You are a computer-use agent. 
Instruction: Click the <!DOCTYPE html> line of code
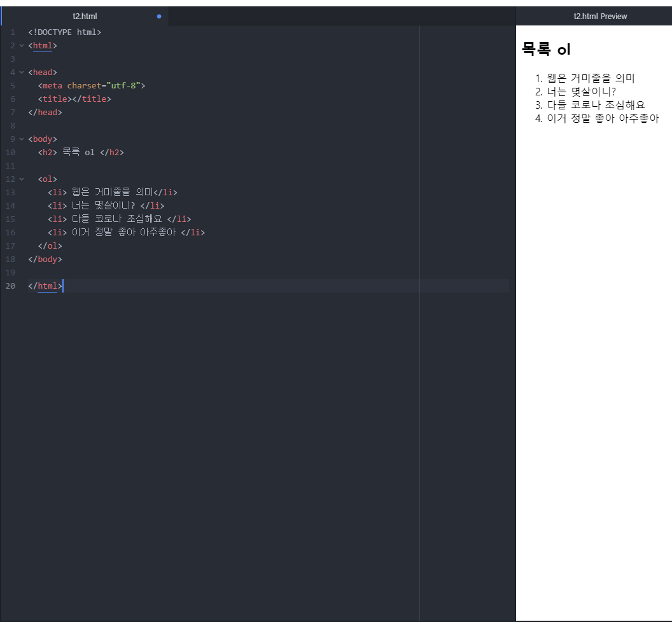(x=65, y=32)
